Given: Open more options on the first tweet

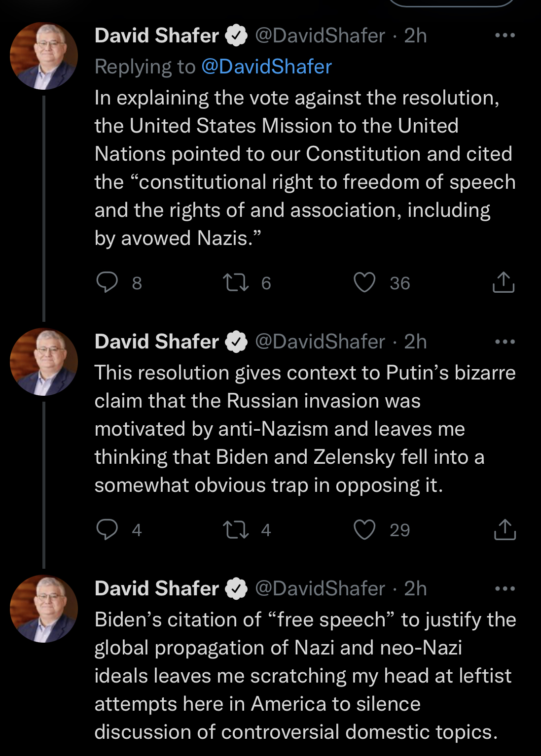Looking at the screenshot, I should (x=505, y=35).
